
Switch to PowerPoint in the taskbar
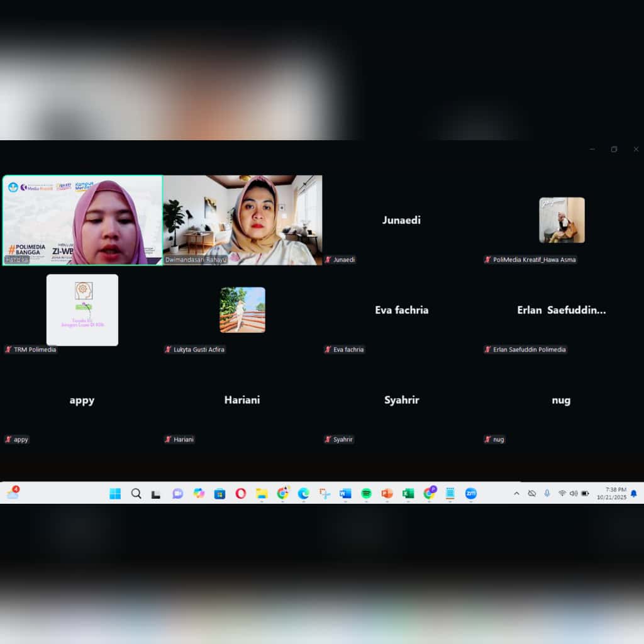(x=387, y=494)
